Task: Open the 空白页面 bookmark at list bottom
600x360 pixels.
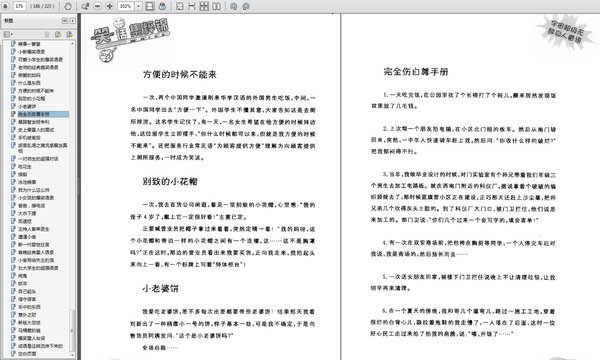Action: click(27, 353)
